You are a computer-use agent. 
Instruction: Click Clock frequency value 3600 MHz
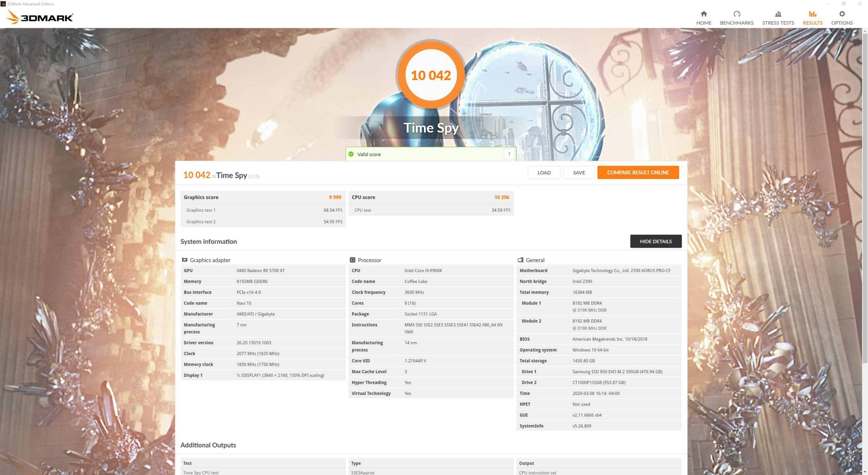coord(414,292)
